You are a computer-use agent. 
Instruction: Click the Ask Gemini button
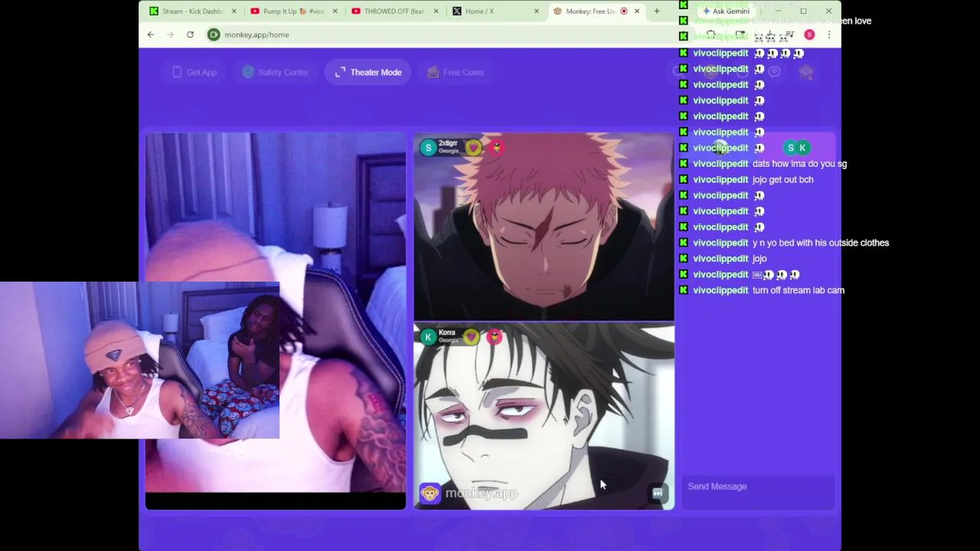726,11
